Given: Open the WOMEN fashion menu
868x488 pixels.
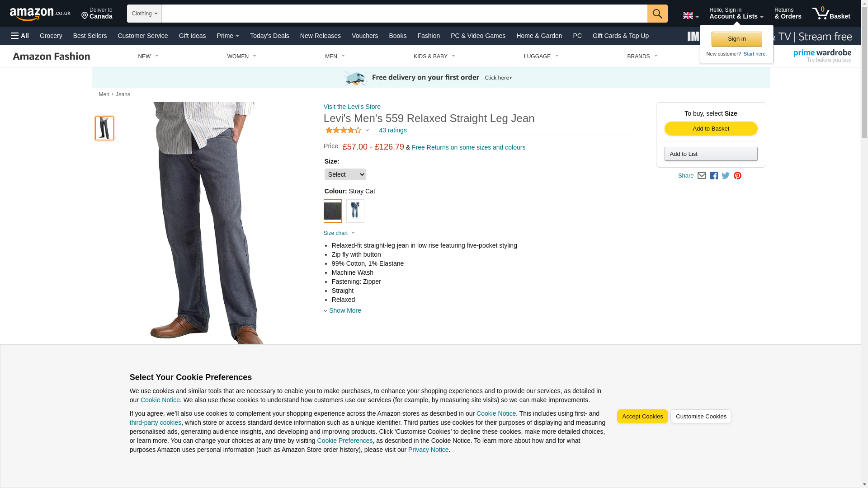Looking at the screenshot, I should 241,56.
